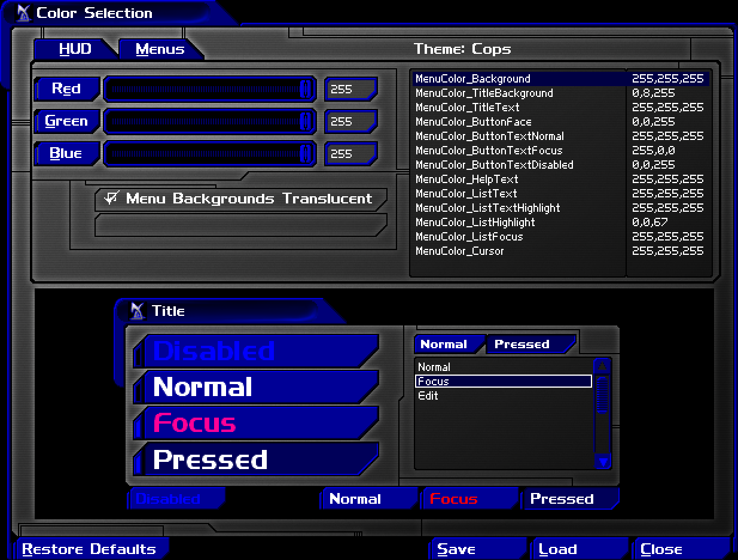Select MenuColor_ListText row
Viewport: 738px width, 560px height.
[560, 193]
